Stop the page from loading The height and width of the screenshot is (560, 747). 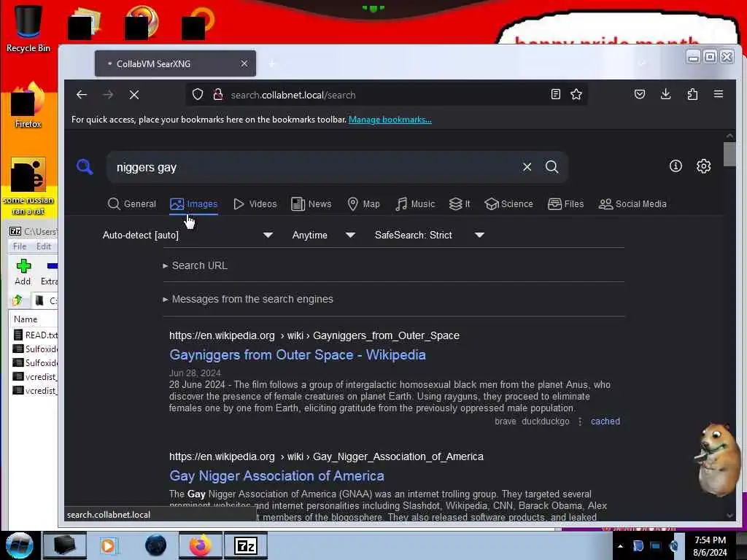(x=134, y=95)
